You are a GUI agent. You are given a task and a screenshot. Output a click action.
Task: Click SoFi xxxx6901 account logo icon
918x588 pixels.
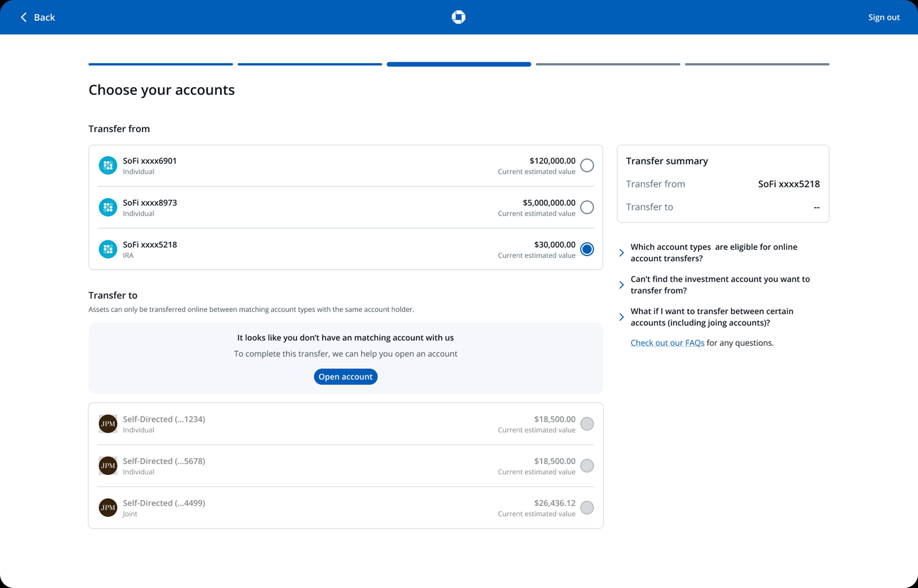[108, 165]
